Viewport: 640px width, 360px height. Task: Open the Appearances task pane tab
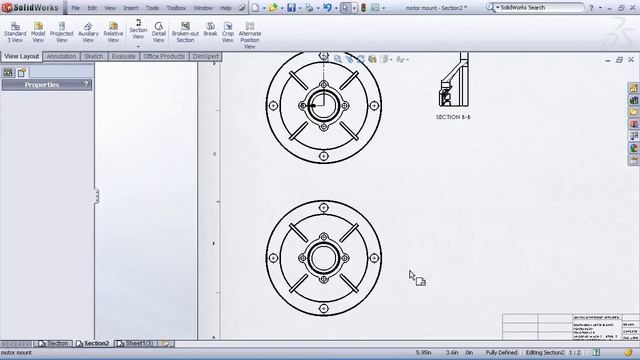633,148
